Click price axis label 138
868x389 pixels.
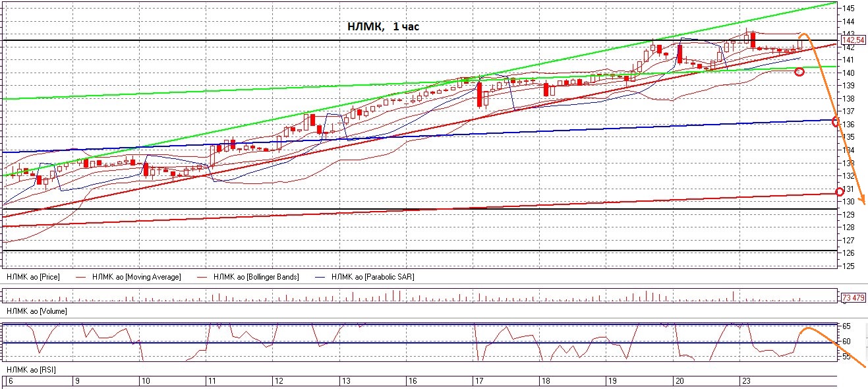pos(848,98)
